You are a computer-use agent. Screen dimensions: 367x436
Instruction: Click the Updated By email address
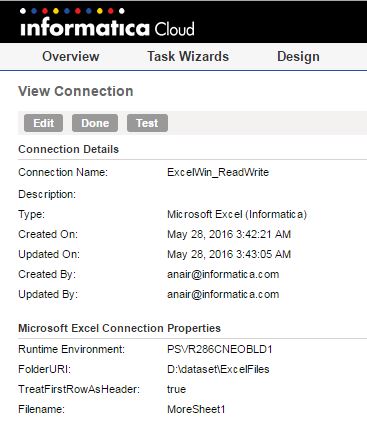(223, 294)
